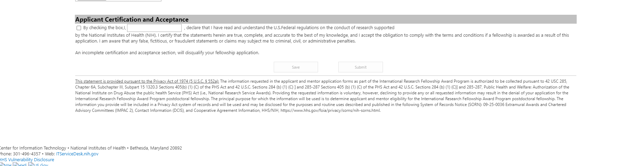Click the "Bethesda, Maryland 20892" footer address
The image size is (644, 166).
[156, 148]
